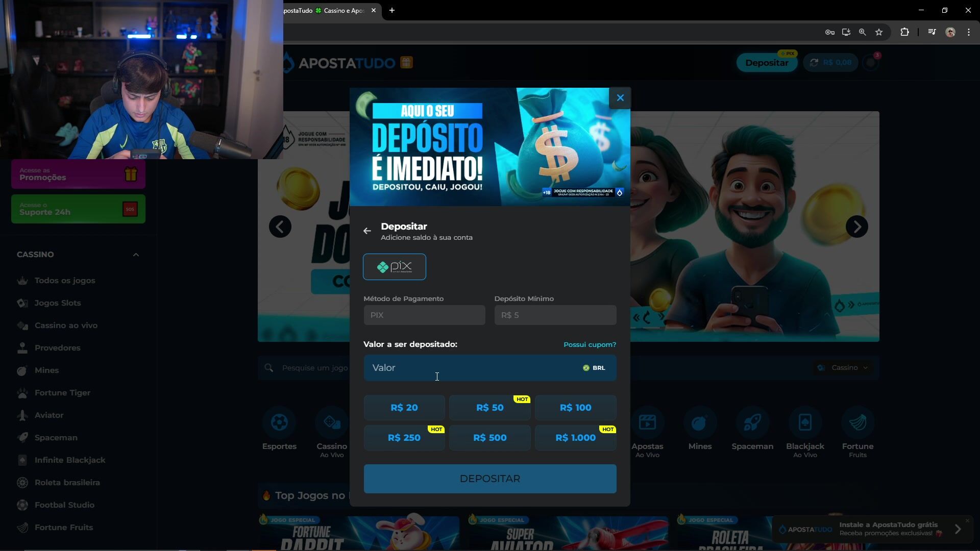Click the Método de Pagamento PIX field
The height and width of the screenshot is (551, 980).
(x=424, y=315)
